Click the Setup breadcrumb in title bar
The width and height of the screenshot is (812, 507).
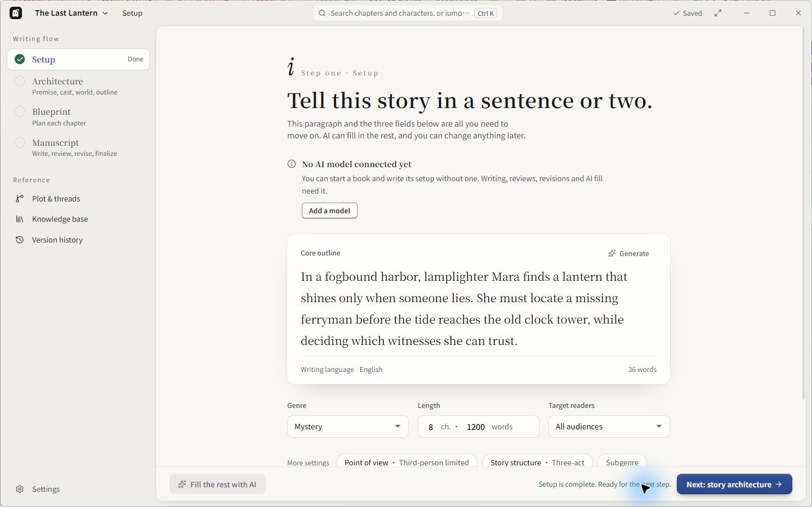point(132,13)
